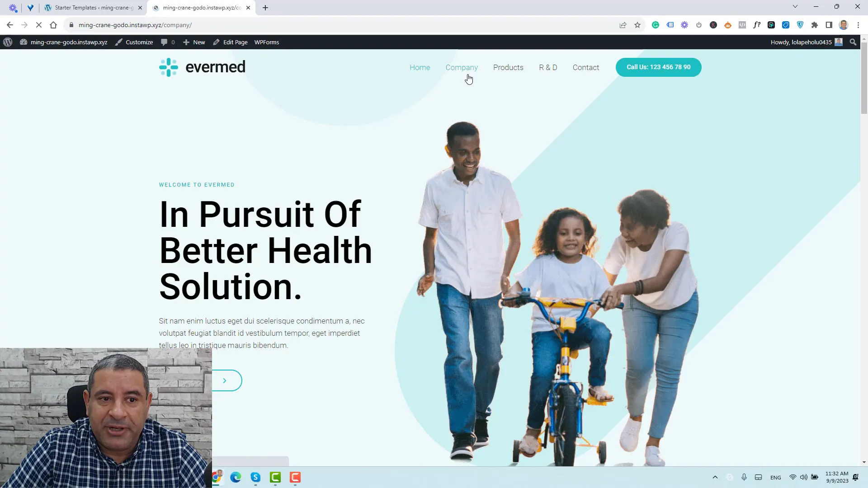Click the New post toggle button
The height and width of the screenshot is (488, 868).
point(194,42)
